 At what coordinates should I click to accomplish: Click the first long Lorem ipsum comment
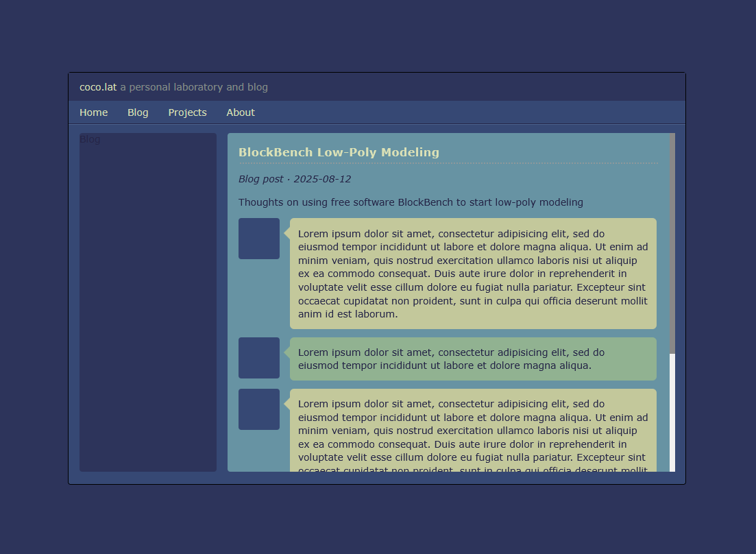coord(473,274)
